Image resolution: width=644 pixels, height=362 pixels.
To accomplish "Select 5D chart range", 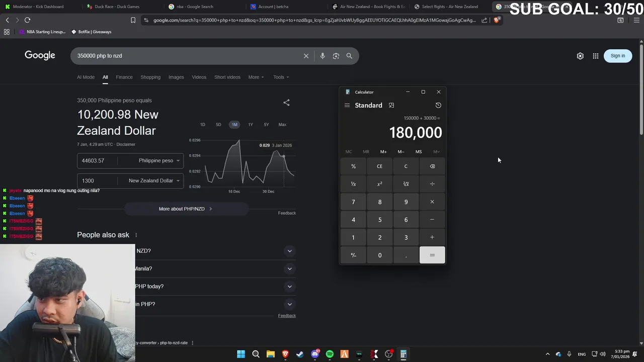I will (x=218, y=125).
